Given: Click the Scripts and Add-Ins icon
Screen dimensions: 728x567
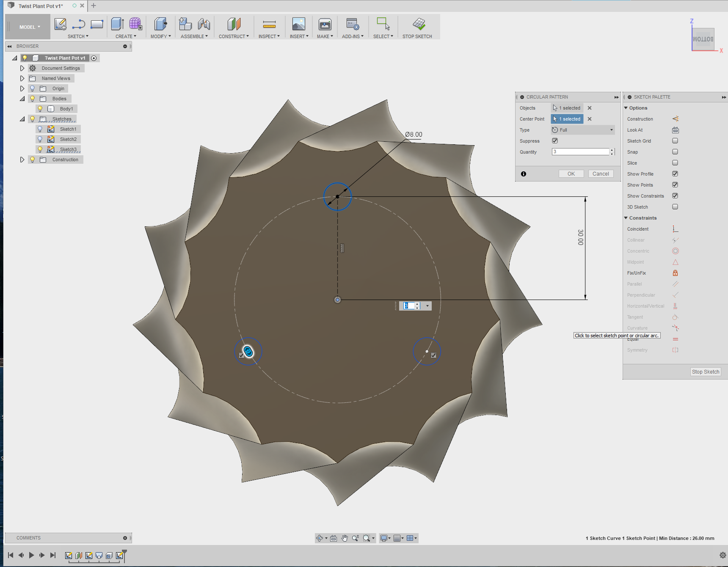Looking at the screenshot, I should 353,24.
